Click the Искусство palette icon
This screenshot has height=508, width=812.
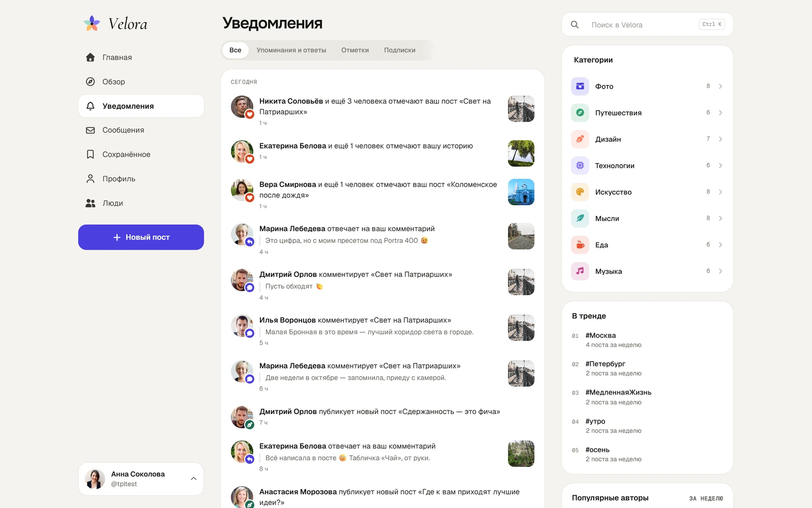580,192
